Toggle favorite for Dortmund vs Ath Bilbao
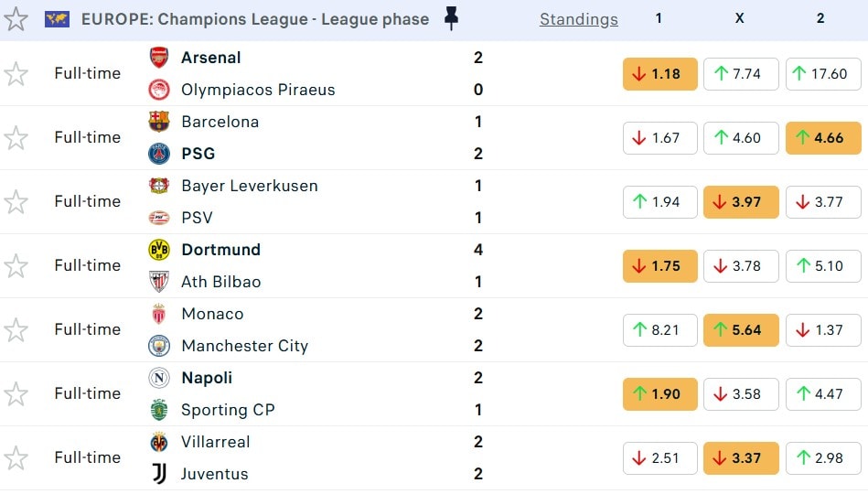The width and height of the screenshot is (868, 494). point(16,266)
